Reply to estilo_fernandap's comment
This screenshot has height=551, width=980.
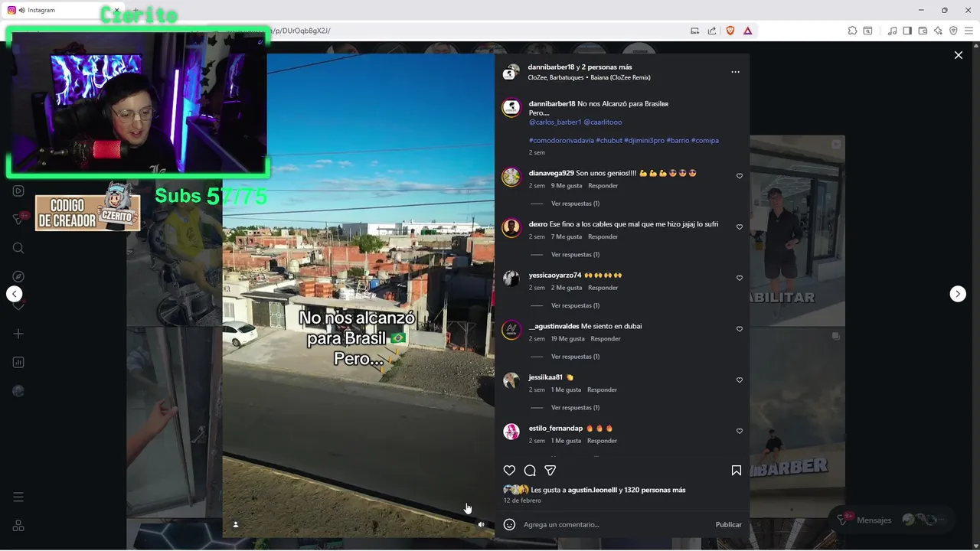point(602,441)
